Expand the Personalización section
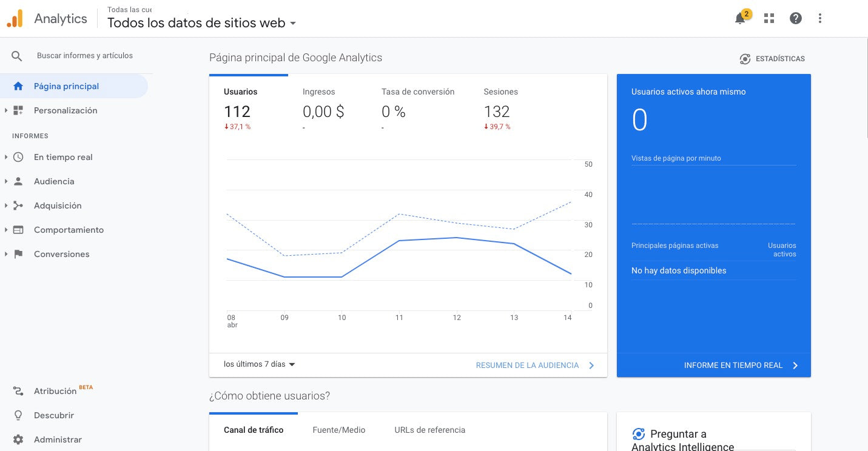The height and width of the screenshot is (451, 868). pos(6,110)
